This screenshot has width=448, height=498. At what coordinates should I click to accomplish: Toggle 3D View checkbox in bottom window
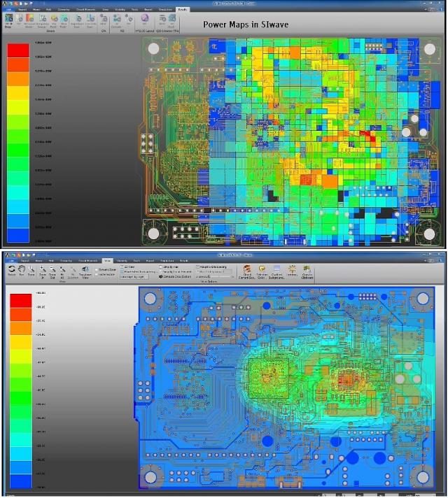coord(122,267)
